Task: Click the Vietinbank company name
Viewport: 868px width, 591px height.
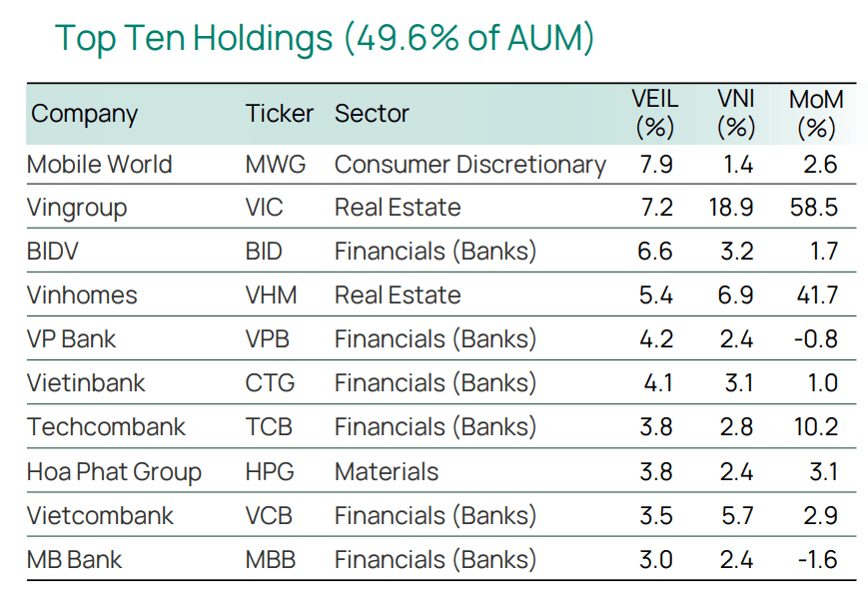Action: point(86,383)
